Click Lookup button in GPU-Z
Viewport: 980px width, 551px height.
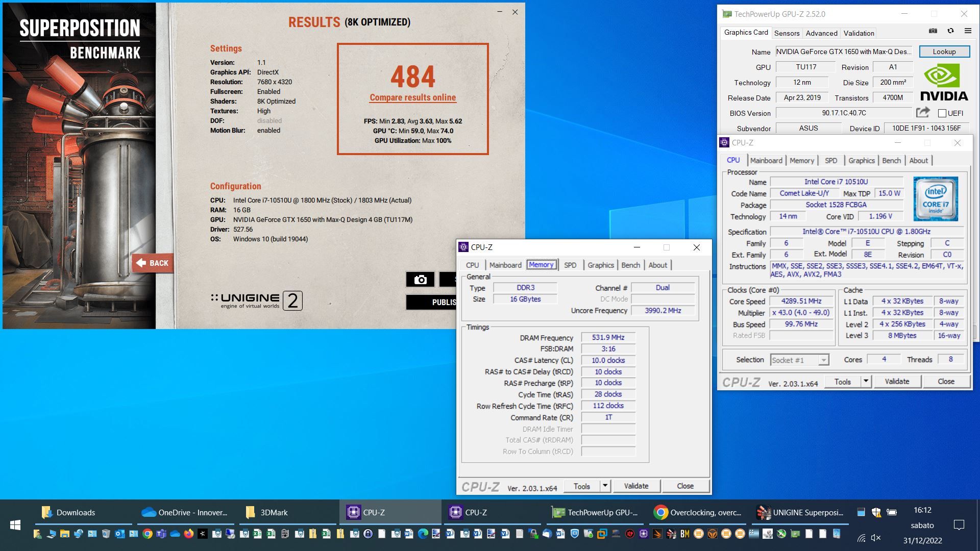click(x=944, y=52)
